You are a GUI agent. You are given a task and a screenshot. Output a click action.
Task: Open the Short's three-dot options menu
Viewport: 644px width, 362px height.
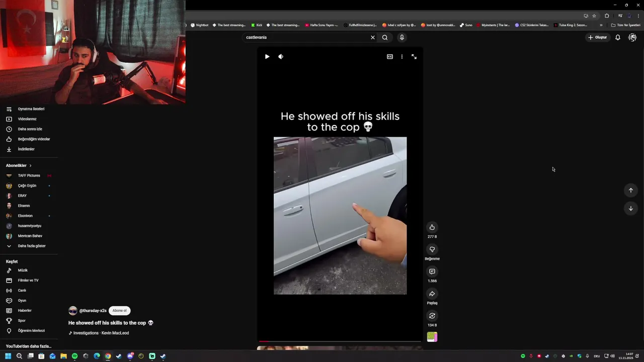coord(401,57)
